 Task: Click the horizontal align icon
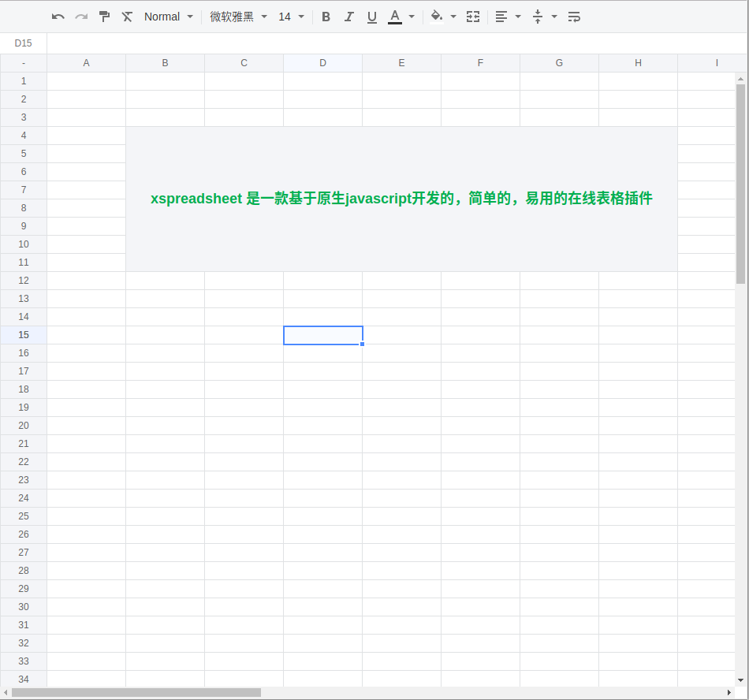501,17
